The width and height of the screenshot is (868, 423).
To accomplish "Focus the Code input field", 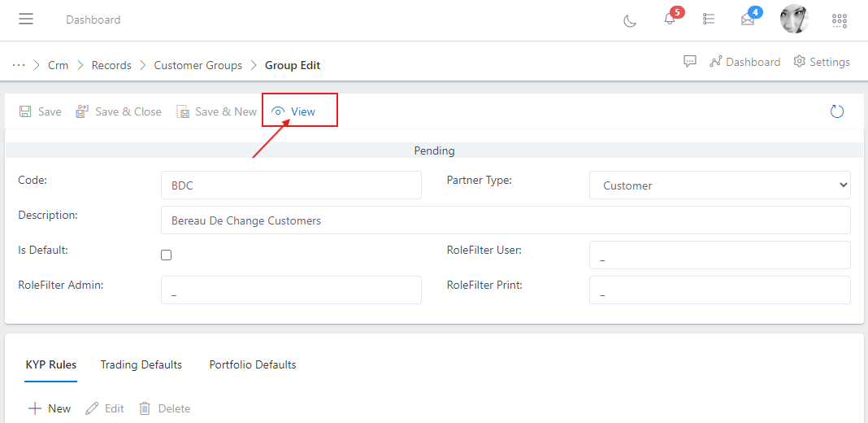I will pyautogui.click(x=291, y=185).
